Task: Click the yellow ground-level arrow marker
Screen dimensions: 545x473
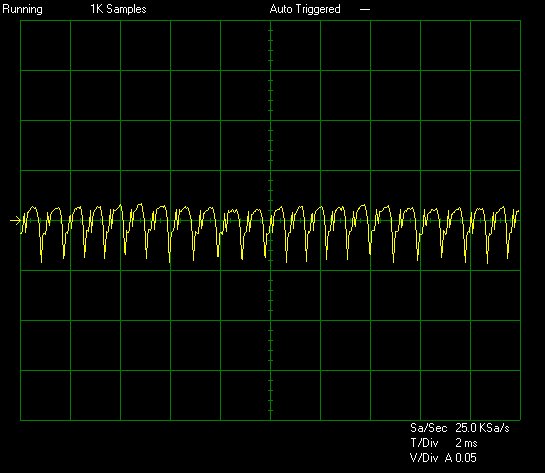Action: pyautogui.click(x=15, y=220)
